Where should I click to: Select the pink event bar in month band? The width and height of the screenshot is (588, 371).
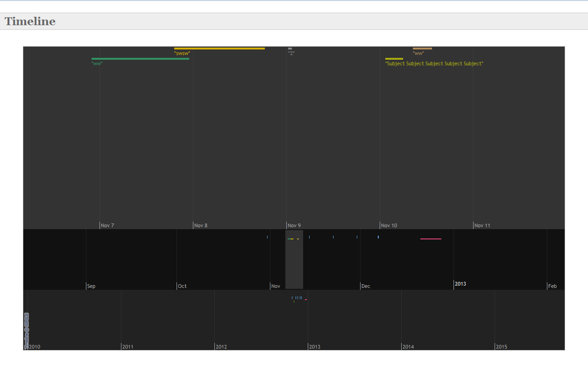coord(431,239)
